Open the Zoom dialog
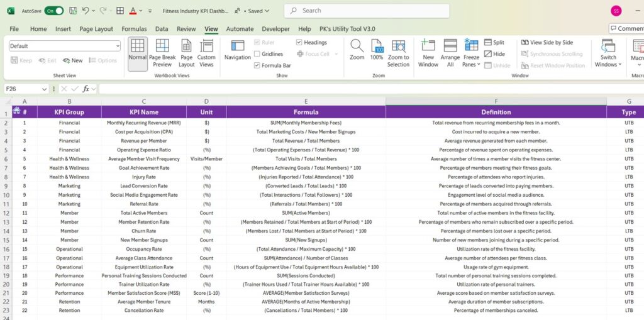The height and width of the screenshot is (320, 644). click(357, 50)
